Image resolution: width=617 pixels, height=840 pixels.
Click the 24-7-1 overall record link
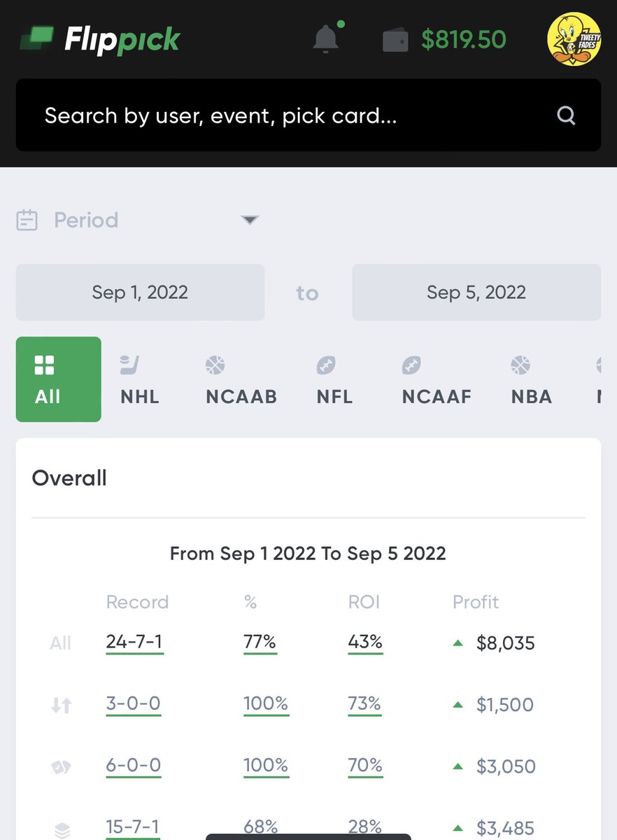tap(135, 643)
